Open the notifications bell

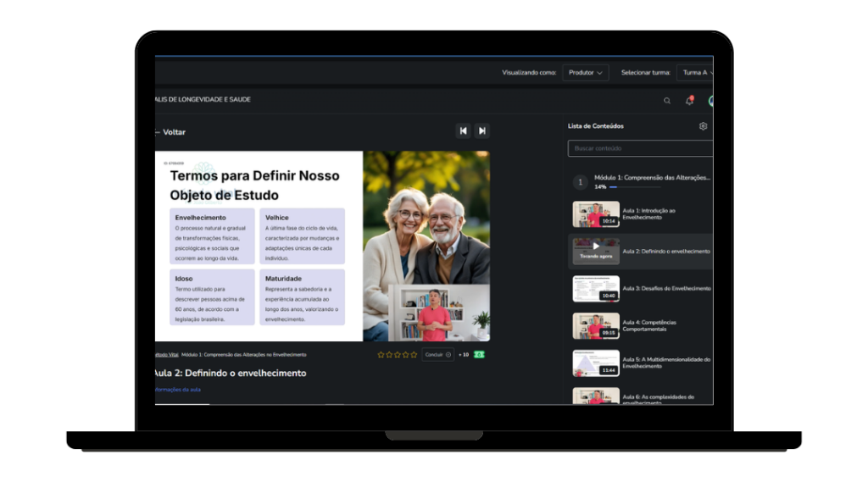[x=689, y=101]
